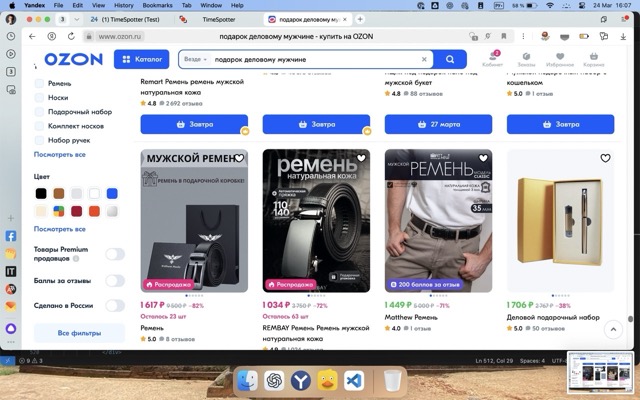Viewport: 640px width, 400px height.
Task: Click the blue search magnifier button
Action: click(451, 59)
